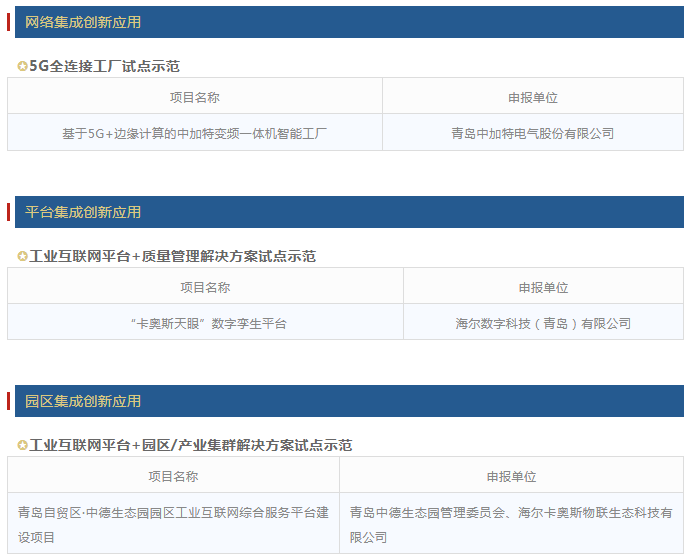Viewport: 690px width, 558px height.
Task: Click the cell "卡奥斯天眼"数字孪生平台
Action: [206, 322]
